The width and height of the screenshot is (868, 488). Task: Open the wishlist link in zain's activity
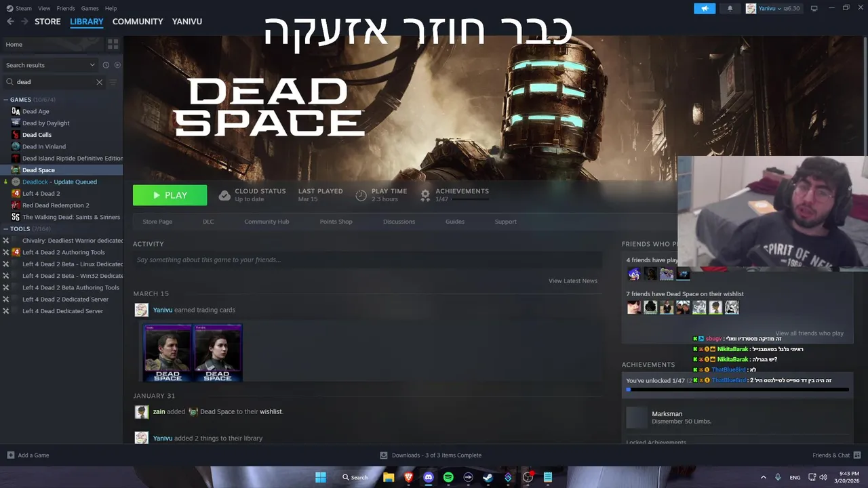[271, 411]
